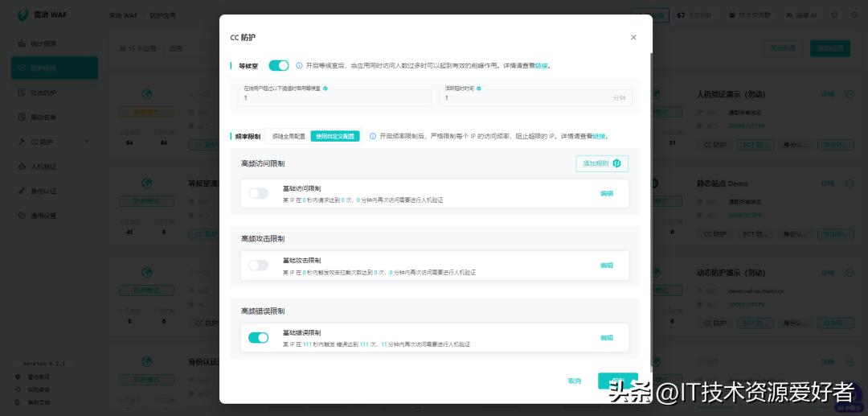Select the 跟随全局配置 option
The height and width of the screenshot is (416, 868).
click(289, 136)
